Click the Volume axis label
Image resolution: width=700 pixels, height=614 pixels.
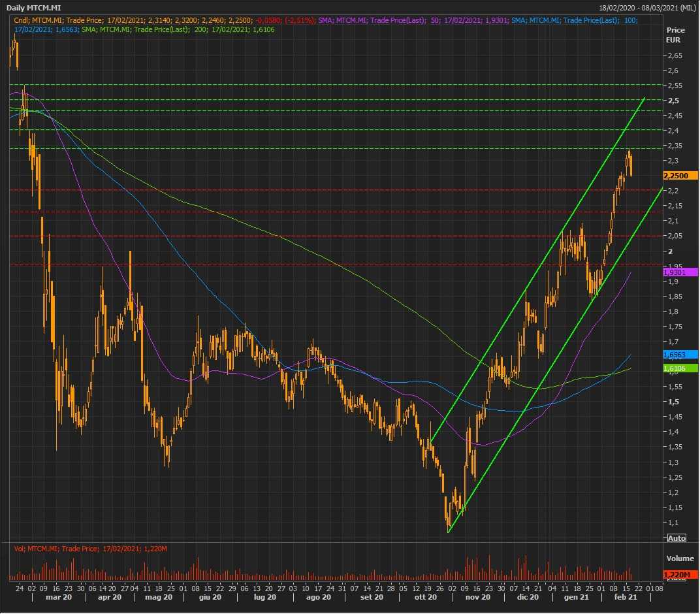[679, 558]
